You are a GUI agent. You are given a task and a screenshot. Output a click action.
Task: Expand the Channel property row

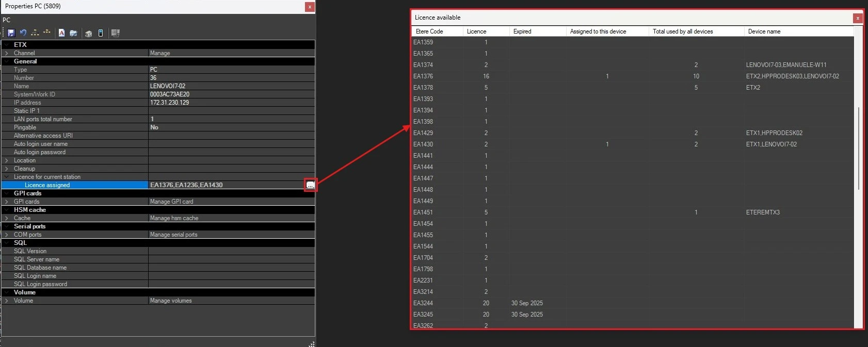point(6,53)
